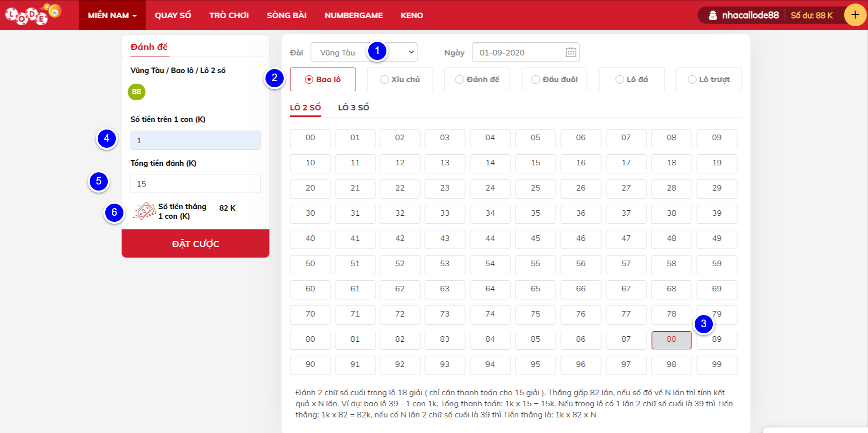
Task: Select number 66 in the grid
Action: 581,289
